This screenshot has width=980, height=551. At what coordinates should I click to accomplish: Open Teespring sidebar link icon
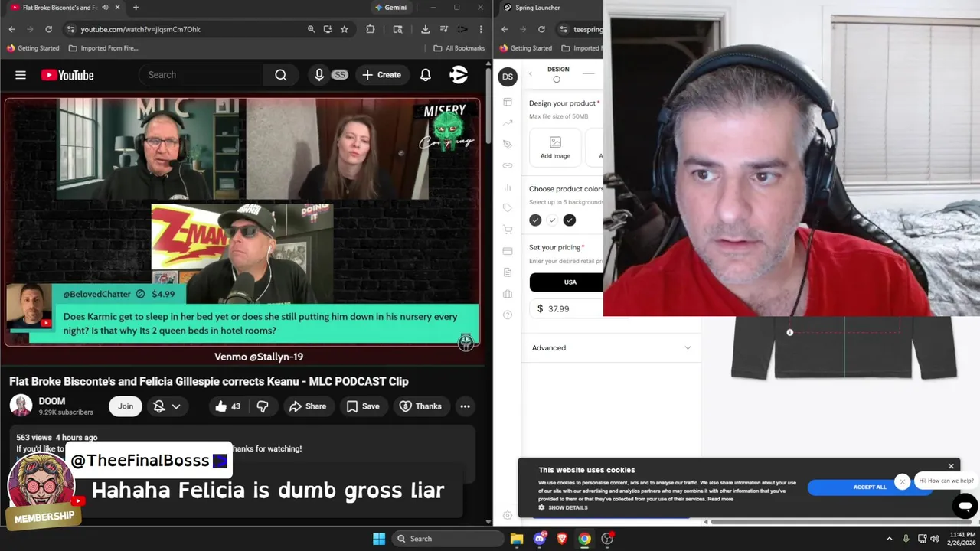(507, 165)
